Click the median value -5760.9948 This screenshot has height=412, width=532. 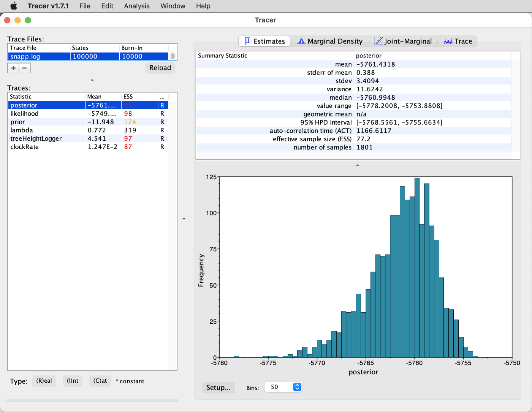(x=376, y=98)
